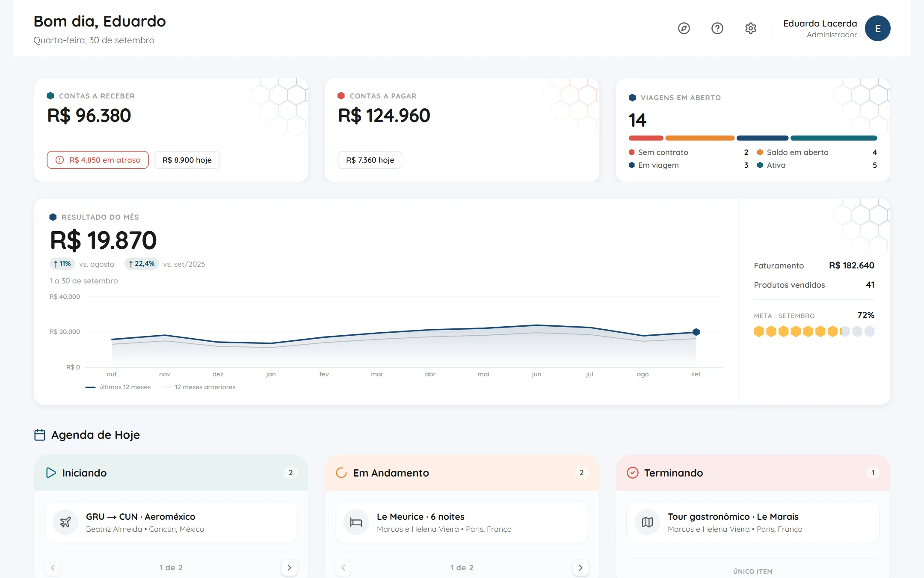Click the 22,4% vs. set/2025 badge
The width and height of the screenshot is (924, 578).
coord(142,264)
